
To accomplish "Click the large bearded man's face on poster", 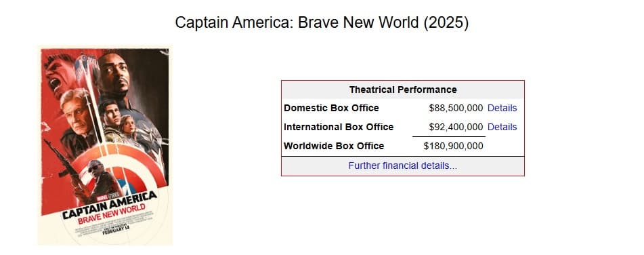I will pos(114,72).
